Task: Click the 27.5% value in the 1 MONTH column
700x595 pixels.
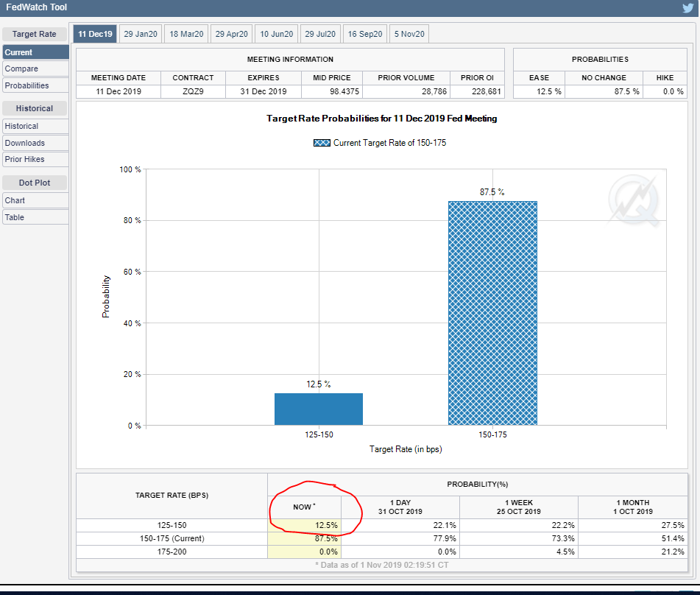Action: coord(673,525)
